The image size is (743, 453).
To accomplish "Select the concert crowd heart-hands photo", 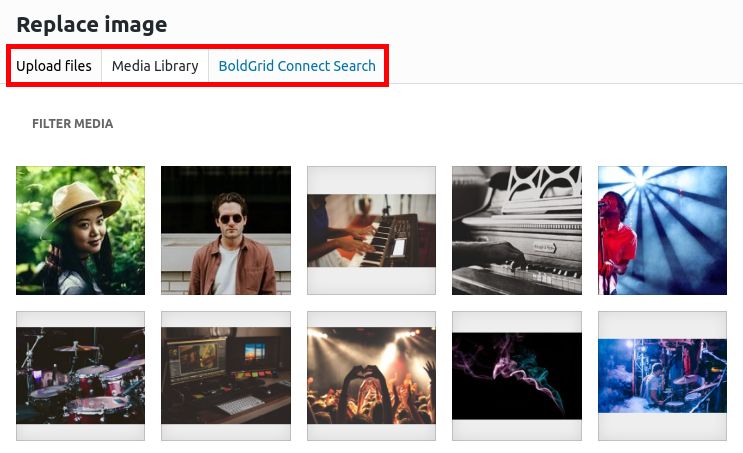I will 371,376.
